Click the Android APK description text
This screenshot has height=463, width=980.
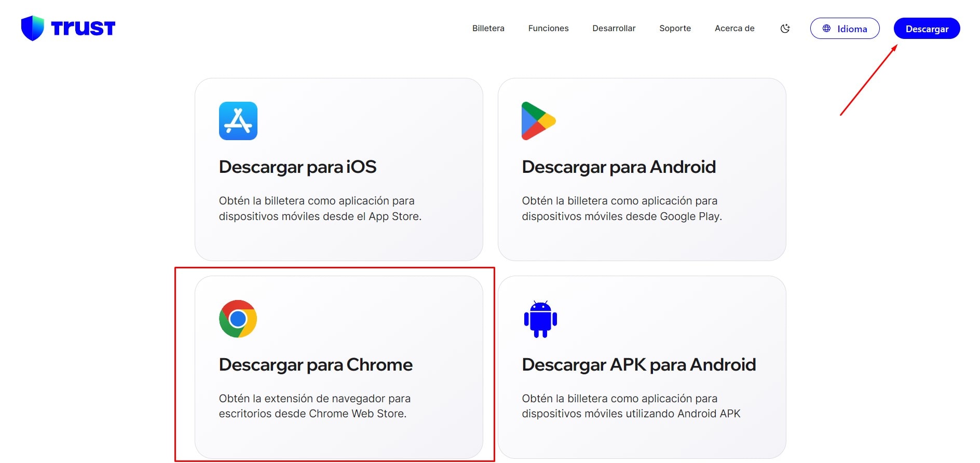631,406
